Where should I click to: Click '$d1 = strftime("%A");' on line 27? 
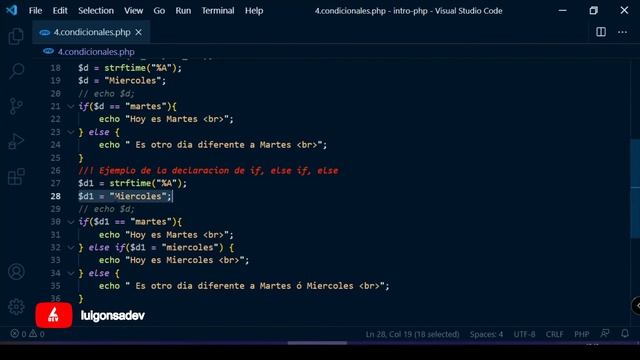coord(132,183)
